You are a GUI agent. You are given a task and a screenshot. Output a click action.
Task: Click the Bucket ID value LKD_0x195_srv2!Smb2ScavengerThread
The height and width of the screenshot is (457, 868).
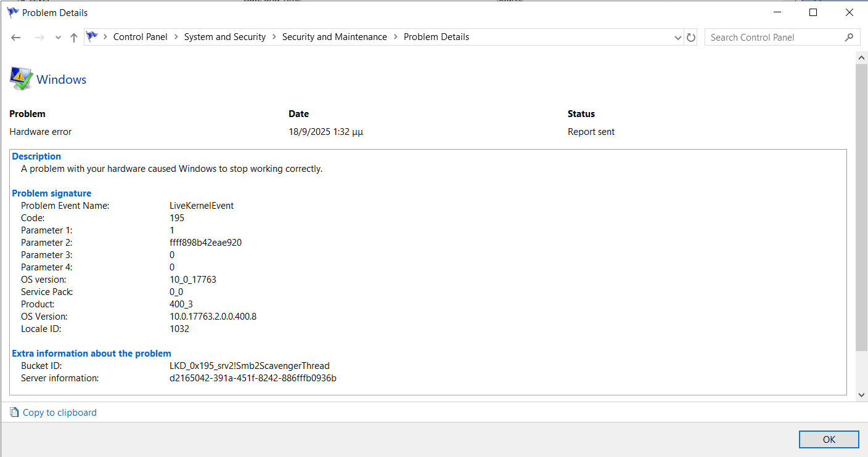[250, 366]
